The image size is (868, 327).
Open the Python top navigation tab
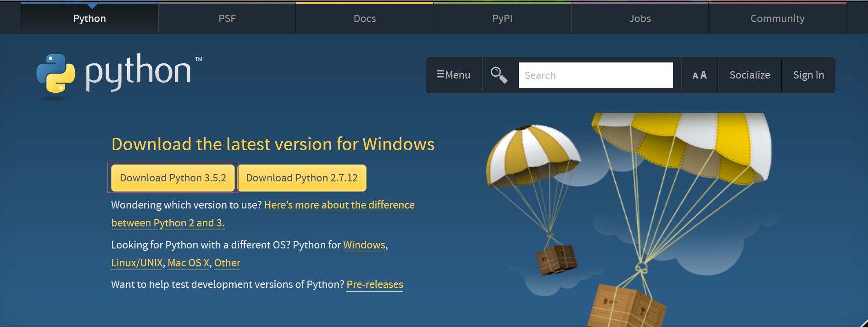tap(89, 18)
